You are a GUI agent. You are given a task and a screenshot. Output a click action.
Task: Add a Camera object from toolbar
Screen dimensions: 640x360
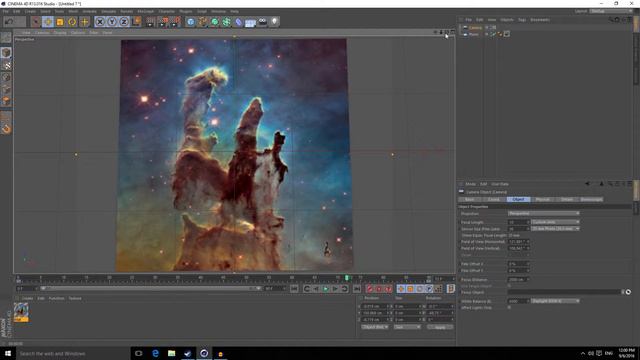[262, 22]
